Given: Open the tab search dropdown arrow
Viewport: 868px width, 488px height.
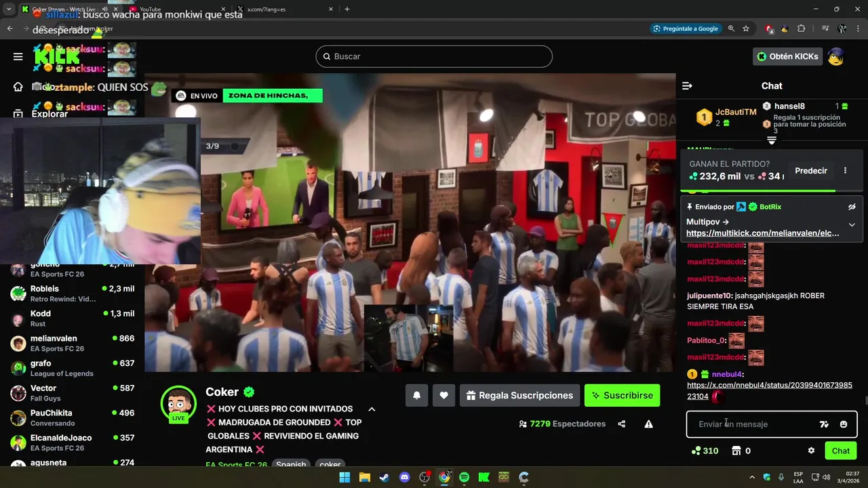Looking at the screenshot, I should click(x=9, y=9).
